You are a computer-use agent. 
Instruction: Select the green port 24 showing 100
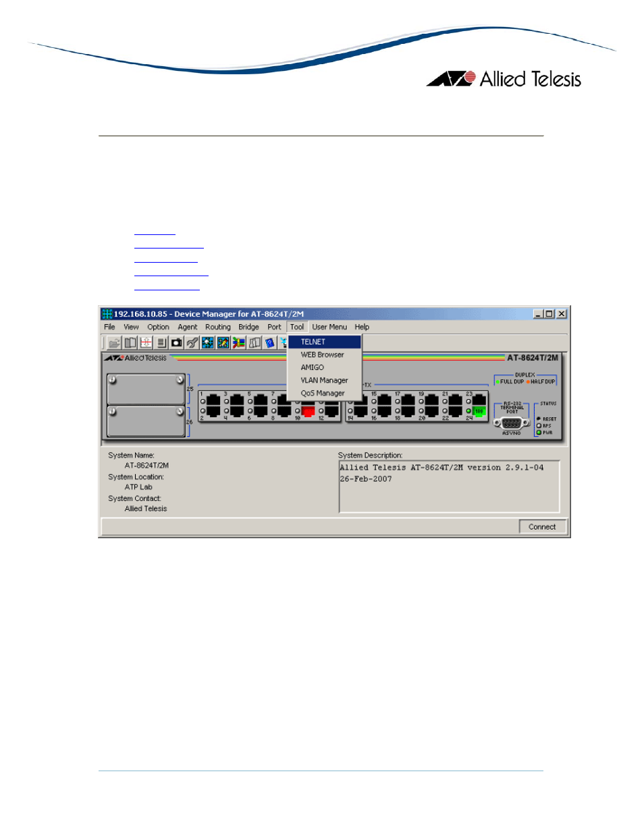tap(479, 411)
